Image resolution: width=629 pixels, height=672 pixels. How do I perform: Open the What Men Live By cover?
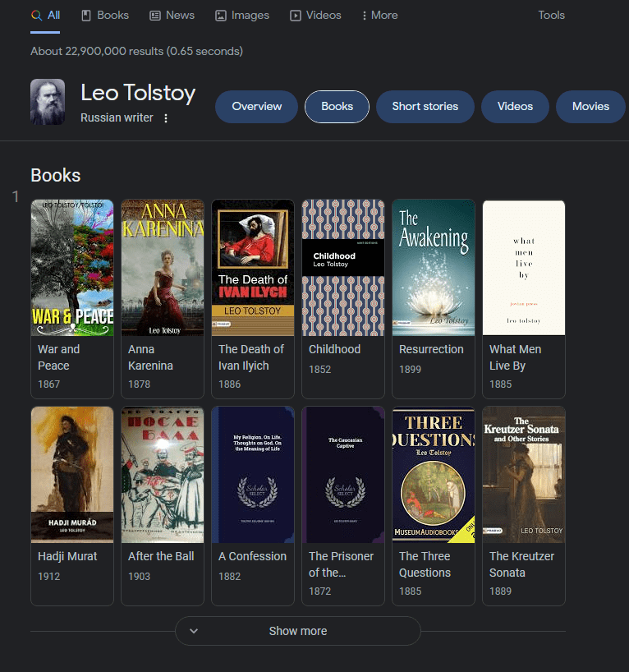pos(524,268)
